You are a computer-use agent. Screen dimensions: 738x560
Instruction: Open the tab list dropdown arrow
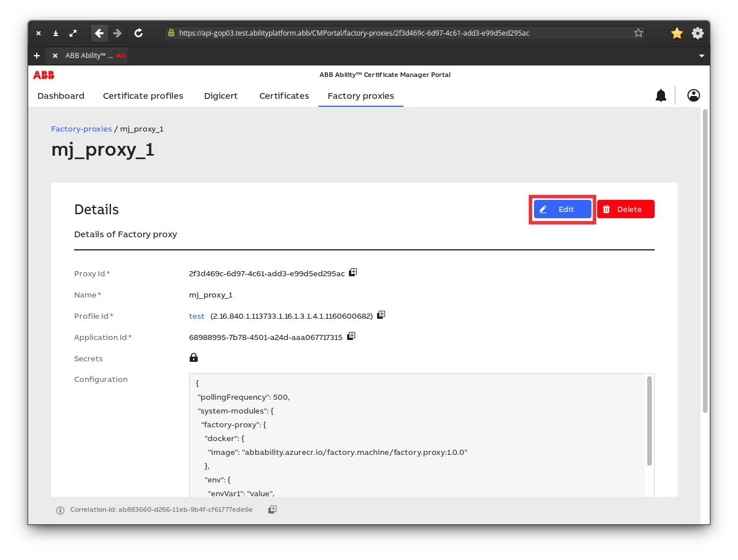pos(701,56)
